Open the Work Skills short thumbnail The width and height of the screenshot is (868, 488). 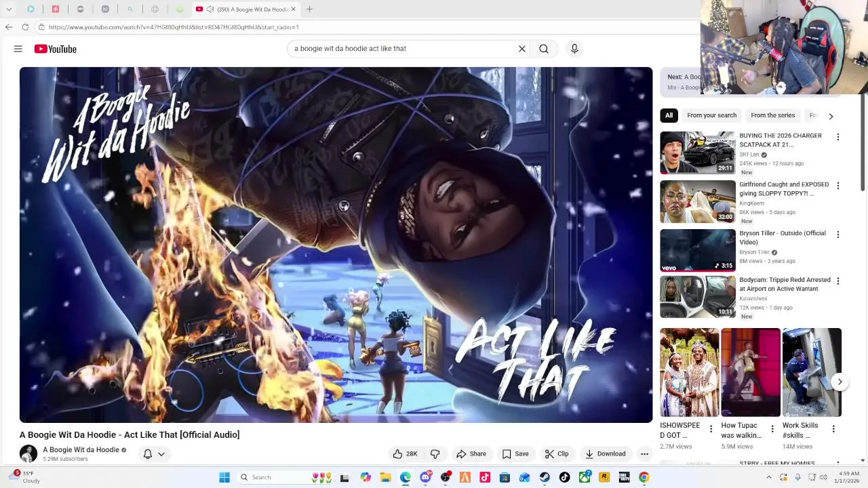812,372
